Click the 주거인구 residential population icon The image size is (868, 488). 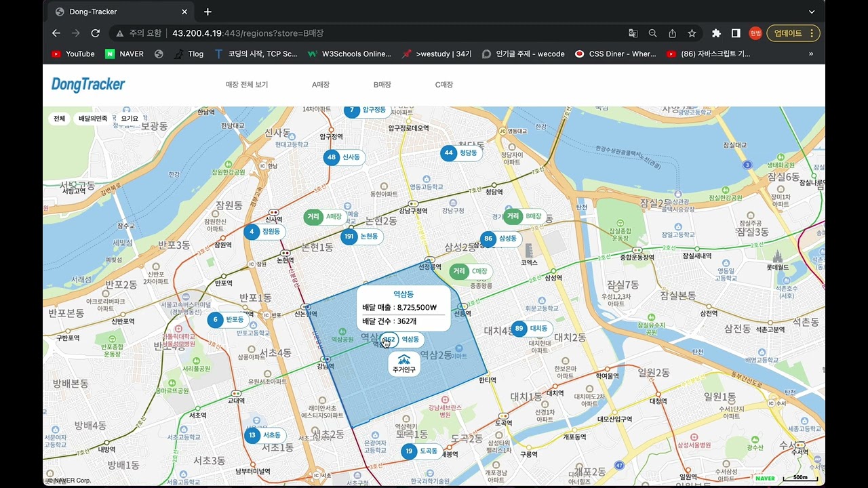coord(404,363)
